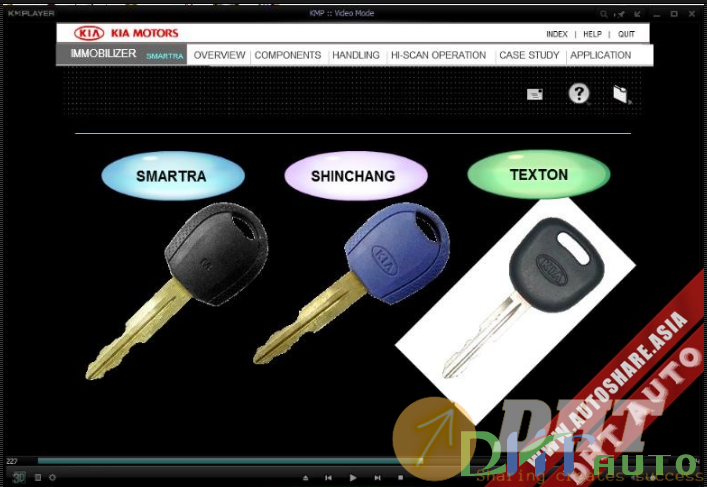Open the playlist icon beside 3D
Image resolution: width=707 pixels, height=487 pixels.
[x=38, y=477]
